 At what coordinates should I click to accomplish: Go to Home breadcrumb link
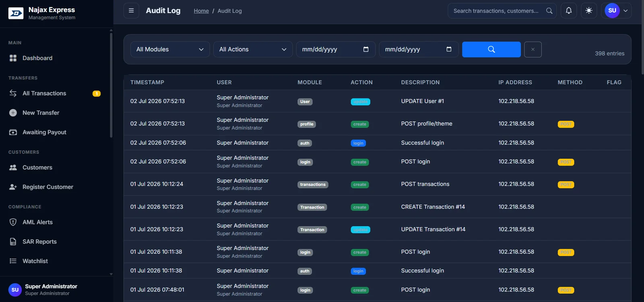[201, 11]
